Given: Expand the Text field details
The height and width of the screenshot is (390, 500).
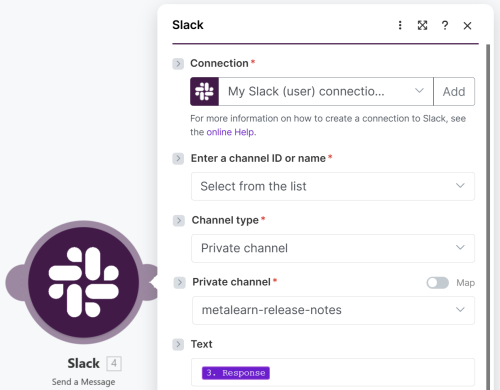Looking at the screenshot, I should [178, 344].
